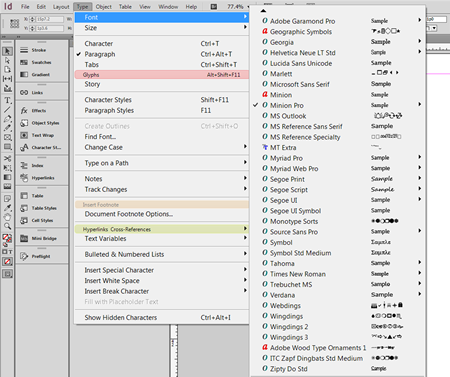
Task: Select the Page tool
Action: (x=7, y=70)
